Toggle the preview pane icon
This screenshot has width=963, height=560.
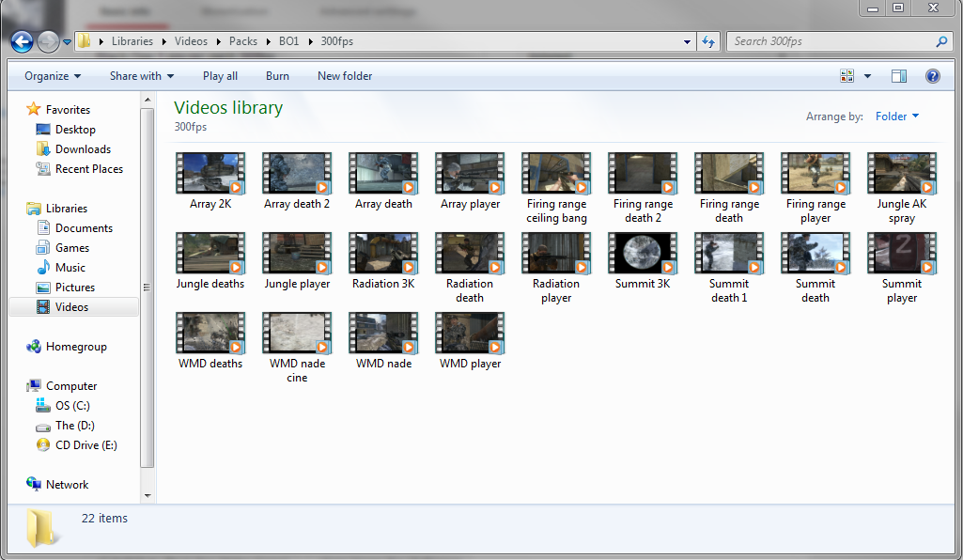point(899,76)
